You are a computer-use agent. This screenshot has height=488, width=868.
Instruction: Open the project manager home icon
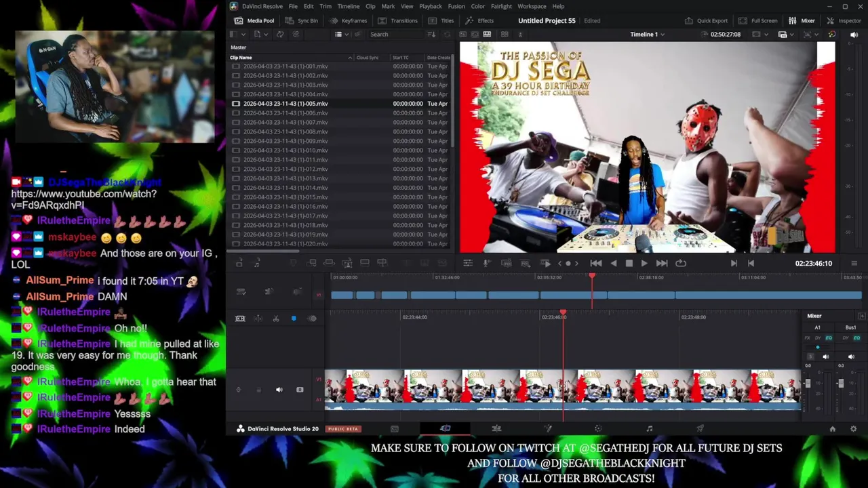[x=833, y=428]
